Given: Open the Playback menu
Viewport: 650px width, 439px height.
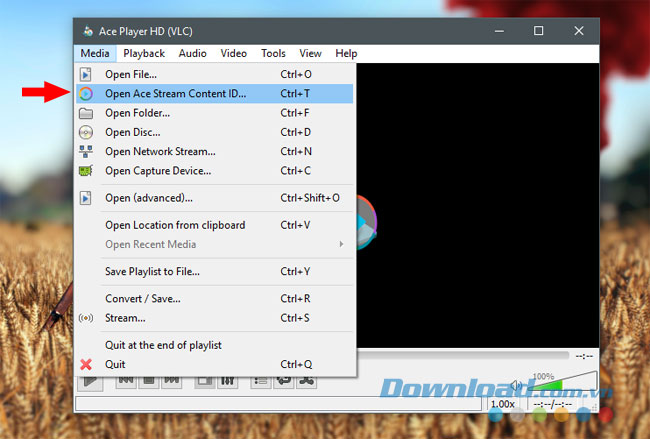Looking at the screenshot, I should tap(144, 53).
